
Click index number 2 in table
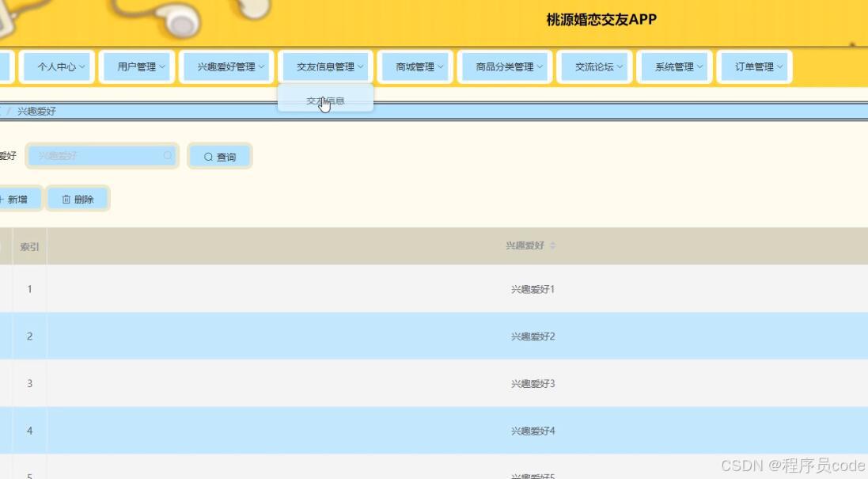(30, 336)
